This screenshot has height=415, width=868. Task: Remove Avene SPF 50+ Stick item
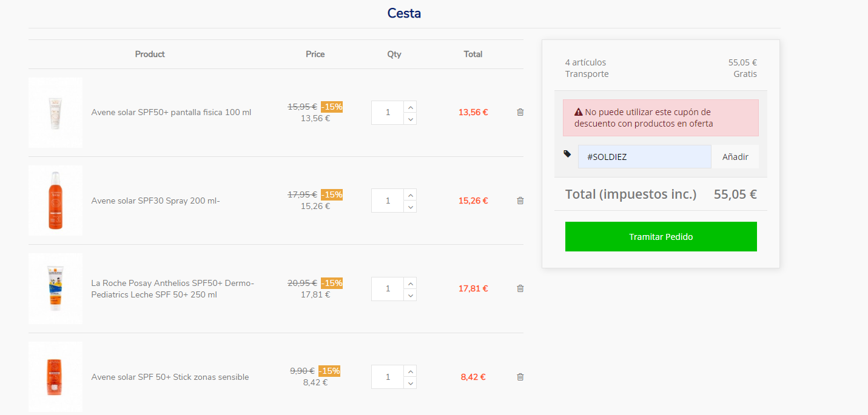(x=520, y=377)
